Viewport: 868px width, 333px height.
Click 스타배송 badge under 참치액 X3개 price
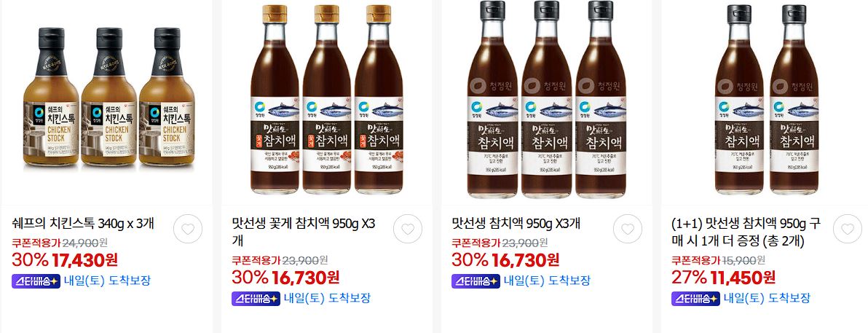click(x=476, y=281)
